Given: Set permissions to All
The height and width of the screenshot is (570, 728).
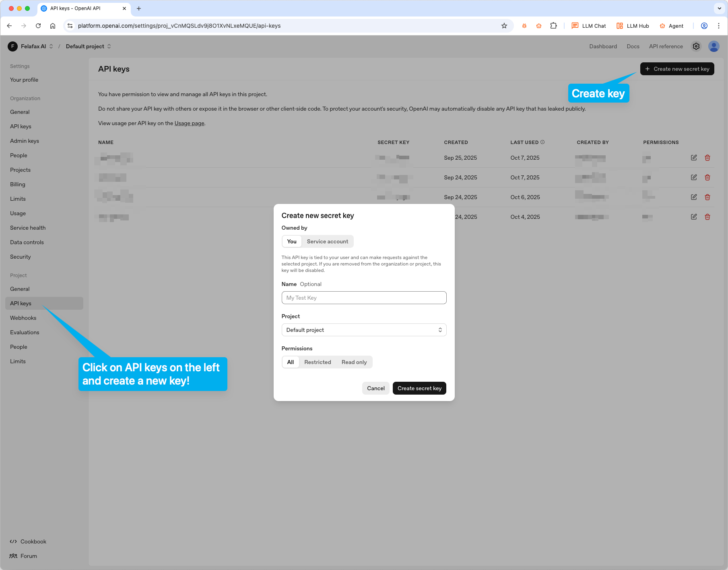Looking at the screenshot, I should pos(291,362).
